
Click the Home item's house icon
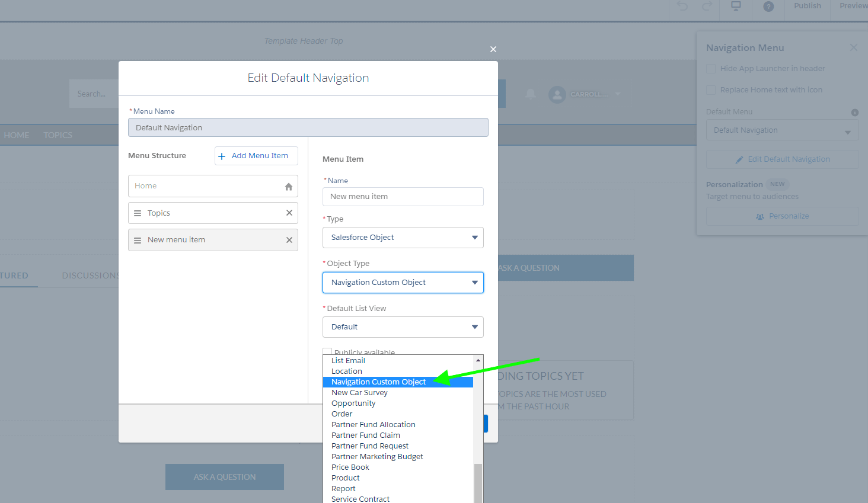coord(289,186)
